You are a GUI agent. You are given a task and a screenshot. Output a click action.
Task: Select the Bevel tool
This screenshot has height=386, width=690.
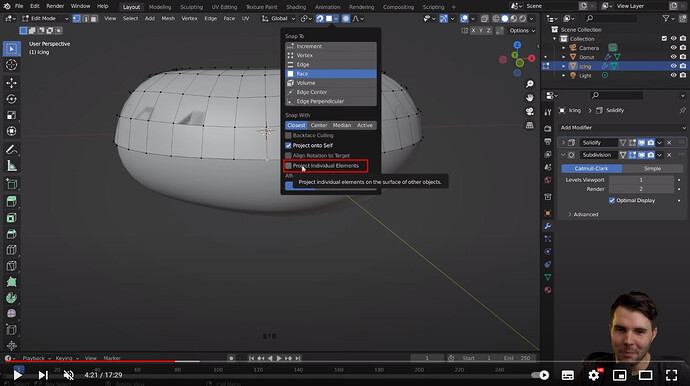(11, 234)
